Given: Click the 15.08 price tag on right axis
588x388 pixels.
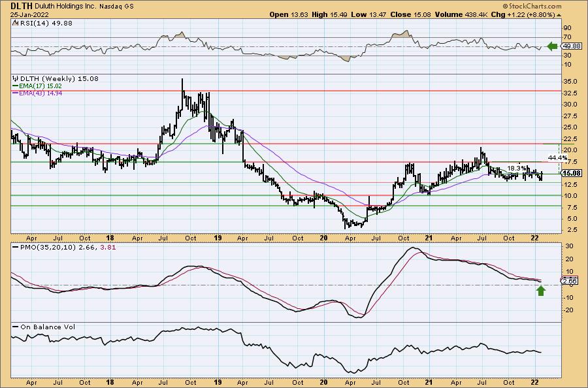Looking at the screenshot, I should click(572, 173).
